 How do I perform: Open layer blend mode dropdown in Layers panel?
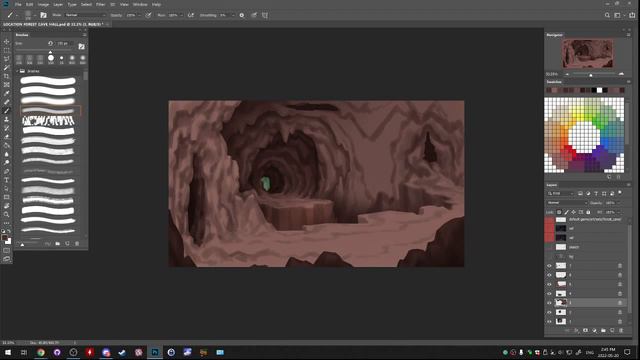point(567,203)
